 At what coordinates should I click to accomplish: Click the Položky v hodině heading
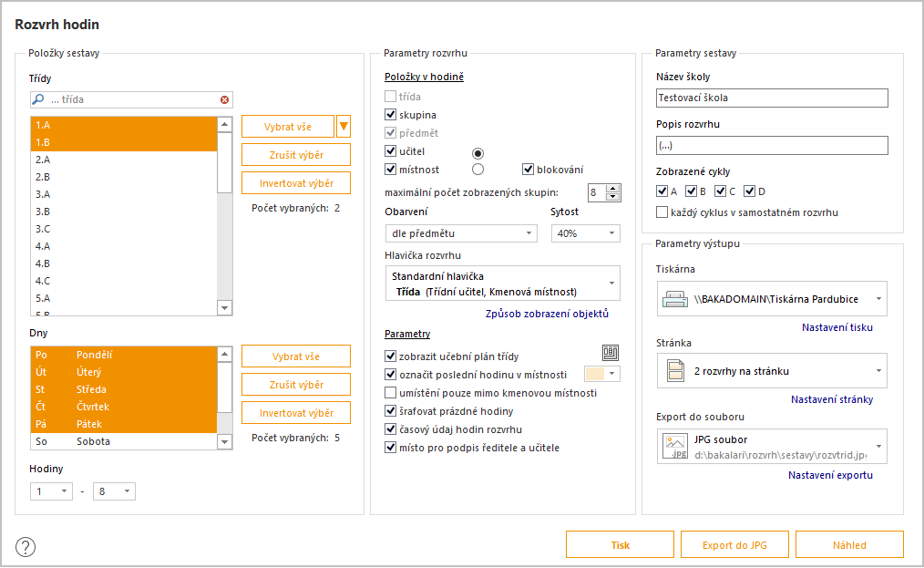click(x=424, y=77)
